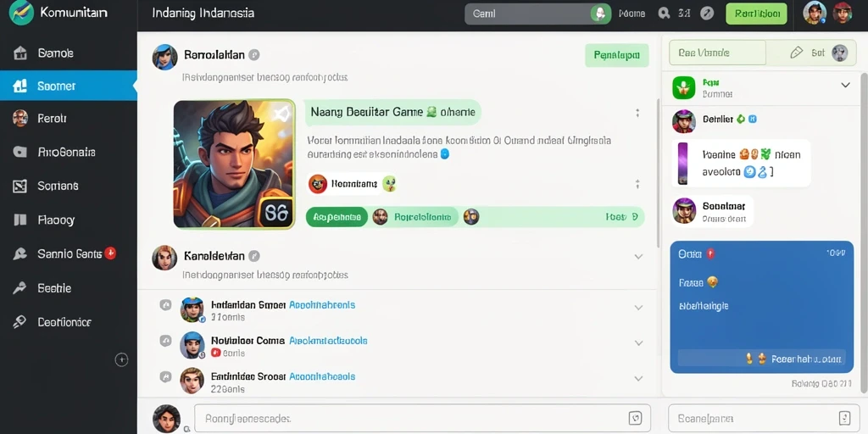This screenshot has width=868, height=434.
Task: Click the Bamole home icon in the sidebar
Action: click(x=20, y=53)
